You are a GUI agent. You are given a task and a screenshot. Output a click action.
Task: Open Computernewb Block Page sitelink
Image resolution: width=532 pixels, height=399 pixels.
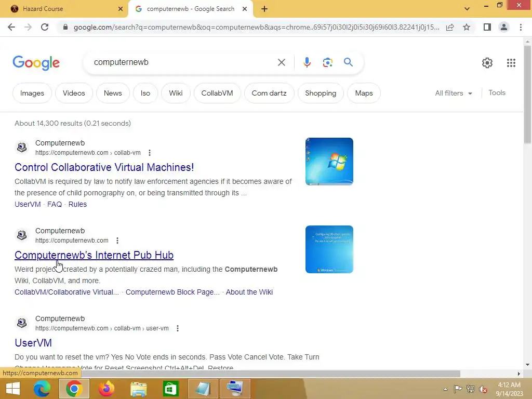pyautogui.click(x=172, y=292)
